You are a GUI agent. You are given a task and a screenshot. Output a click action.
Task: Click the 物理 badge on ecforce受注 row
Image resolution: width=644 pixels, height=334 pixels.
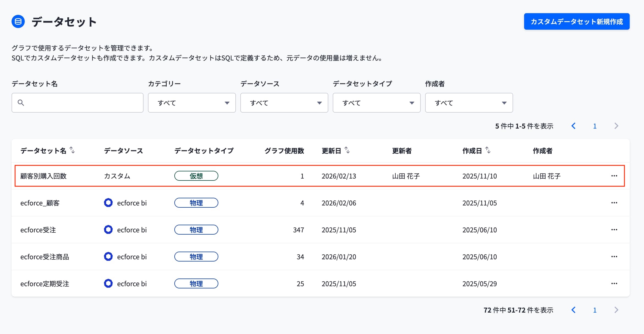point(196,230)
